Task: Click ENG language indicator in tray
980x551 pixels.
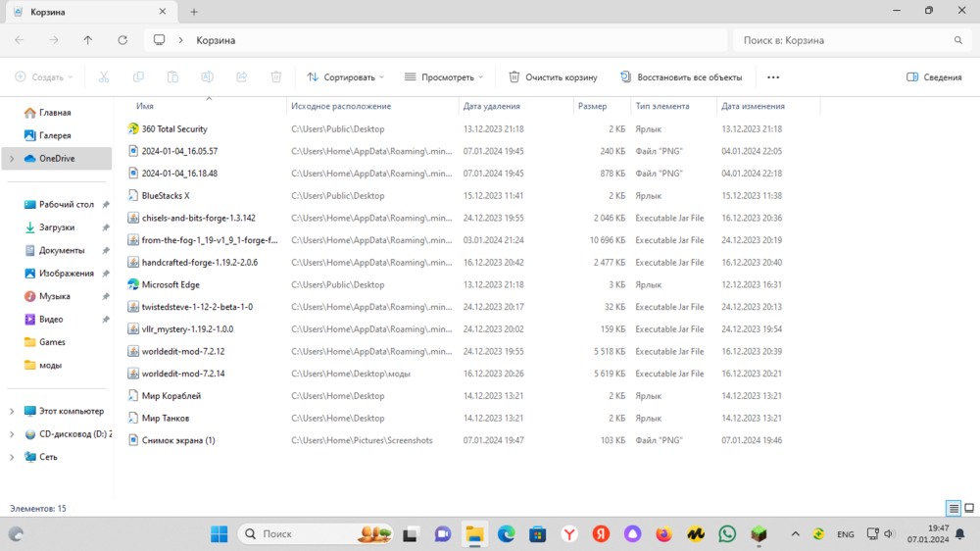Action: 846,534
